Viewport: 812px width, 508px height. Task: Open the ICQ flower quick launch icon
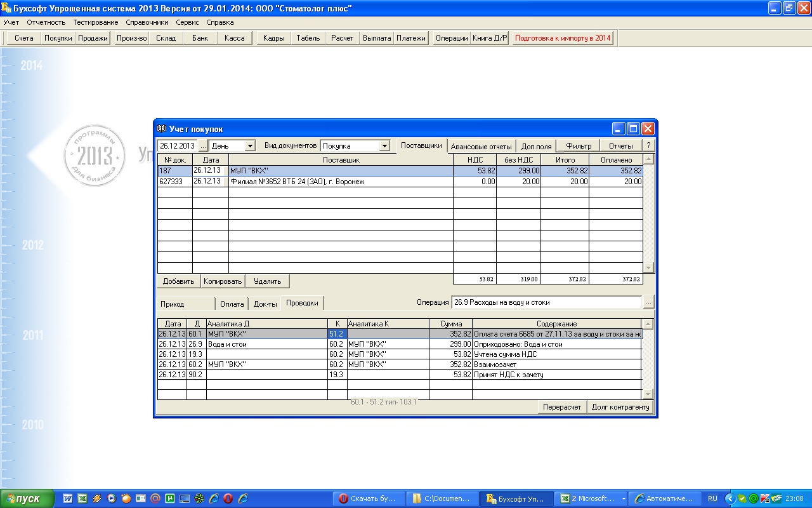pyautogui.click(x=199, y=499)
